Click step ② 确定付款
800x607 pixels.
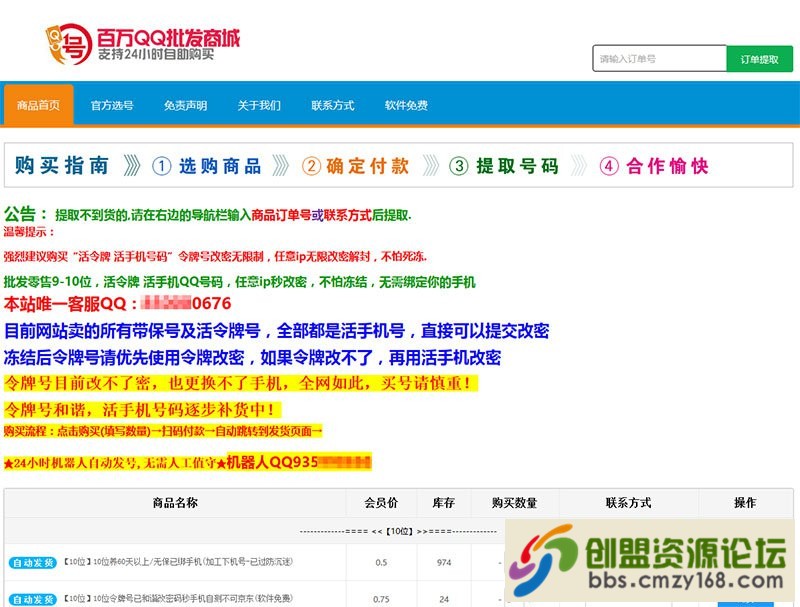356,166
